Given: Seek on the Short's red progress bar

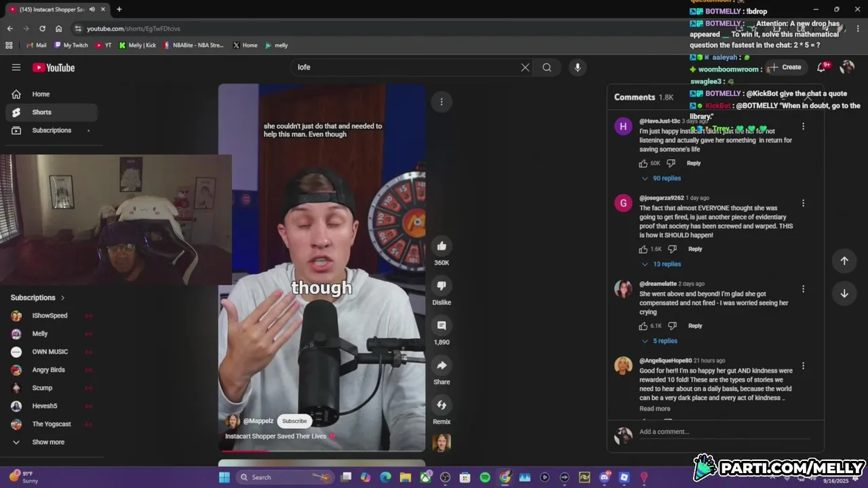Looking at the screenshot, I should (321, 451).
